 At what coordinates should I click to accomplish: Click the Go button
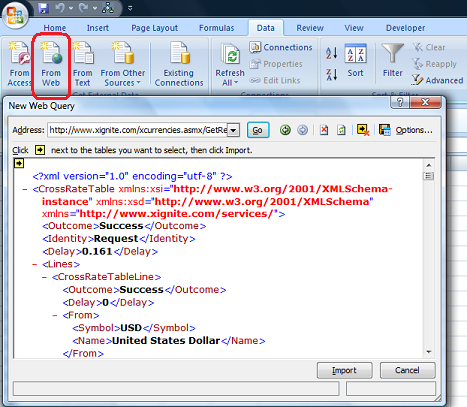point(258,130)
